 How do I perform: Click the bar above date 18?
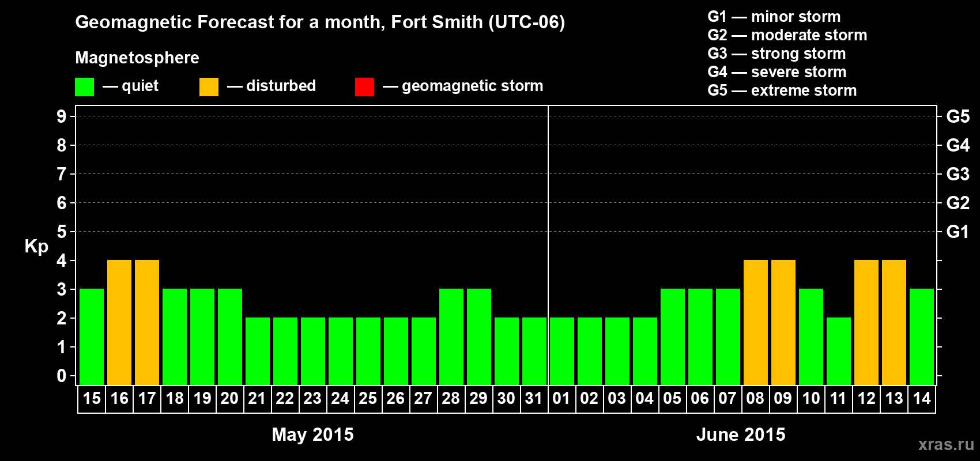175,337
